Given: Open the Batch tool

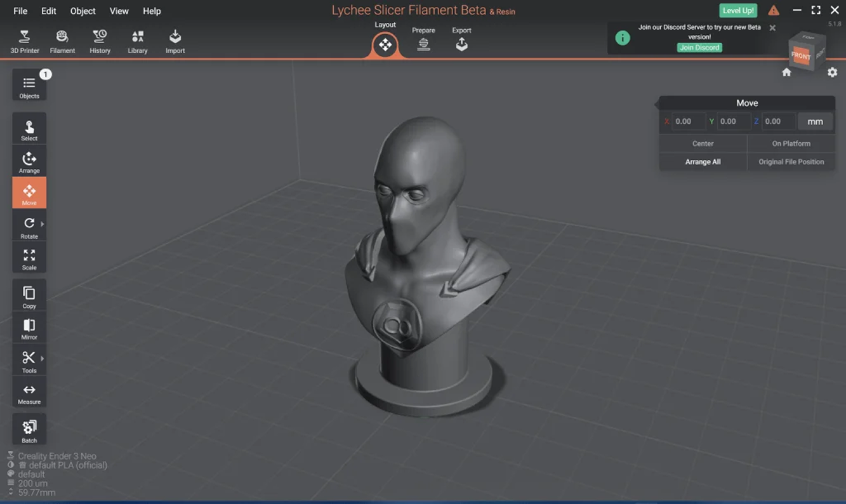Looking at the screenshot, I should pyautogui.click(x=29, y=430).
